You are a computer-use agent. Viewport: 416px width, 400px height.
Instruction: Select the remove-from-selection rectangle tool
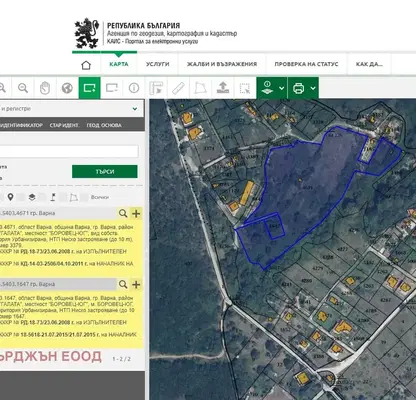tap(112, 88)
